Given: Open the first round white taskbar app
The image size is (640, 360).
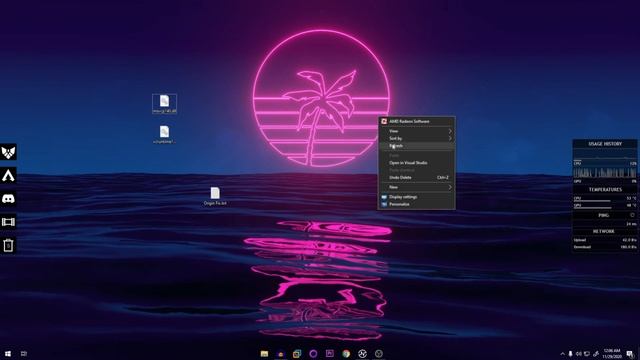Looking at the screenshot, I should [x=362, y=353].
